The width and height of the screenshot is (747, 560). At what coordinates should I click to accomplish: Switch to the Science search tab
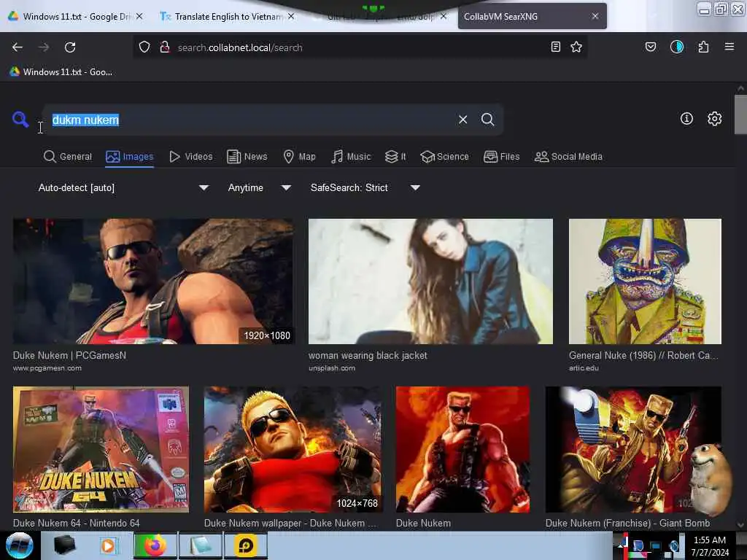(x=444, y=157)
